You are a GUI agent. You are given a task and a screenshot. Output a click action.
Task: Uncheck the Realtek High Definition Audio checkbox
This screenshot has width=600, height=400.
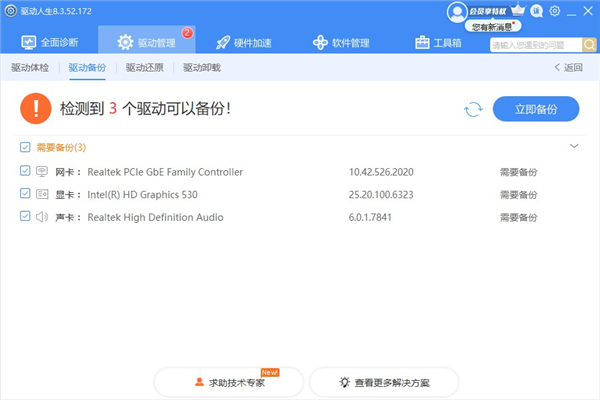click(25, 216)
